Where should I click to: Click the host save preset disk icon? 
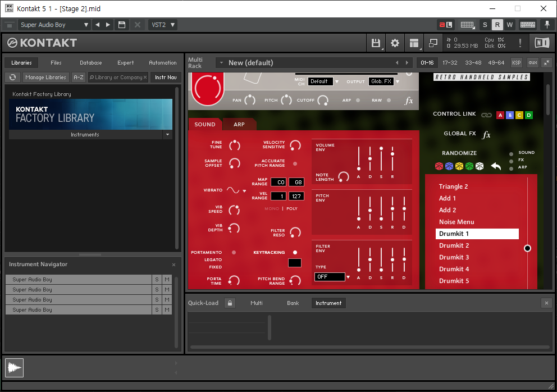pos(122,25)
